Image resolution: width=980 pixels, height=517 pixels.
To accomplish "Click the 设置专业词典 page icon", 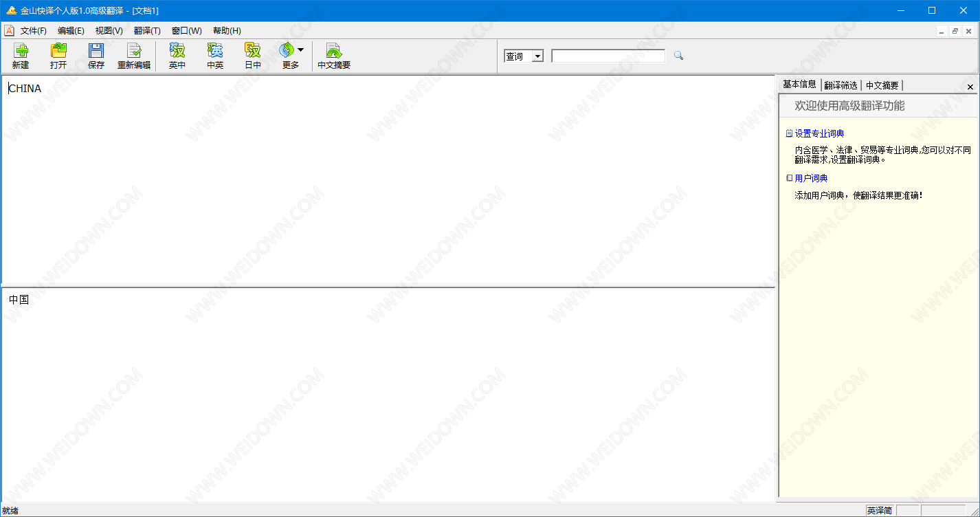I will pos(789,133).
